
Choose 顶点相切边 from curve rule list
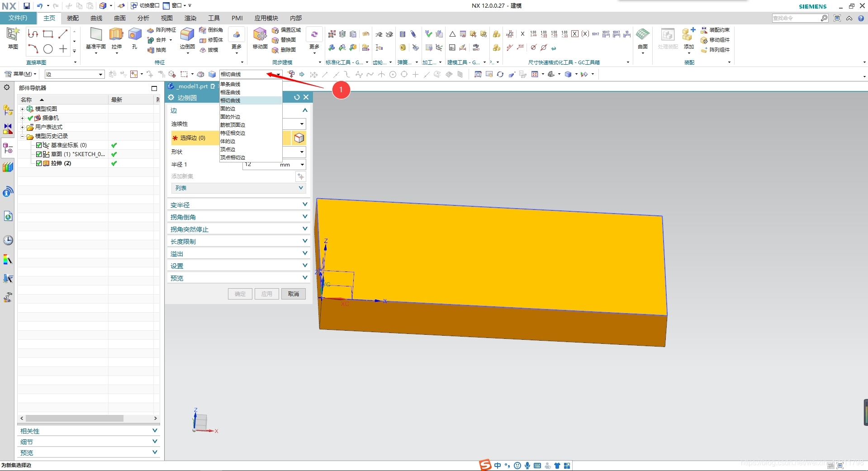coord(251,157)
